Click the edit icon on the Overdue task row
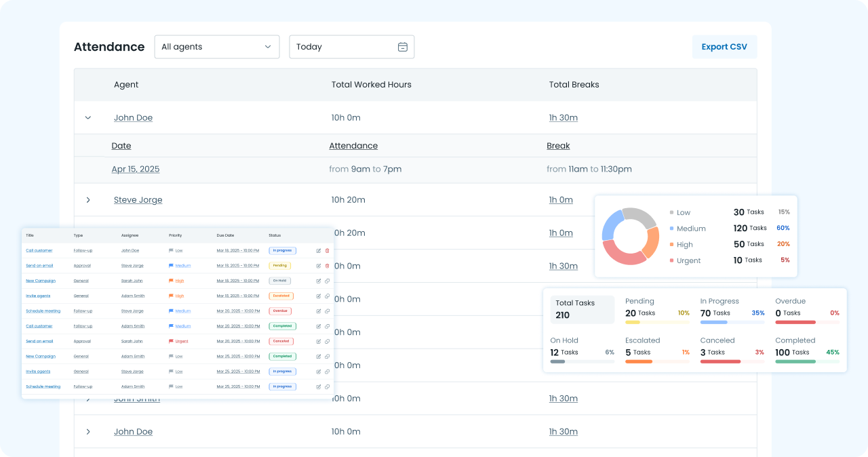868x457 pixels. point(319,311)
